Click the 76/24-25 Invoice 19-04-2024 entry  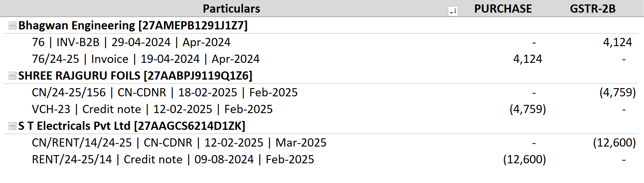[146, 59]
